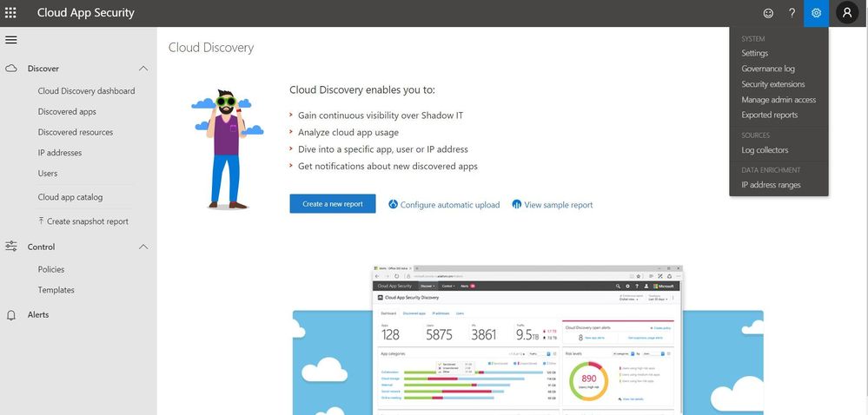Image resolution: width=868 pixels, height=415 pixels.
Task: Select Log collectors menu item
Action: (765, 150)
